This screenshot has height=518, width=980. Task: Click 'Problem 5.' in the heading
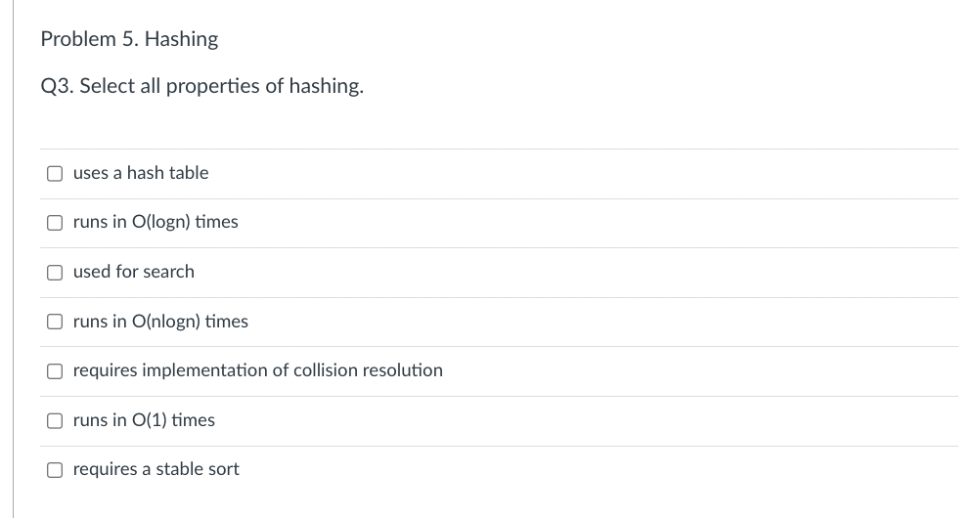(88, 39)
